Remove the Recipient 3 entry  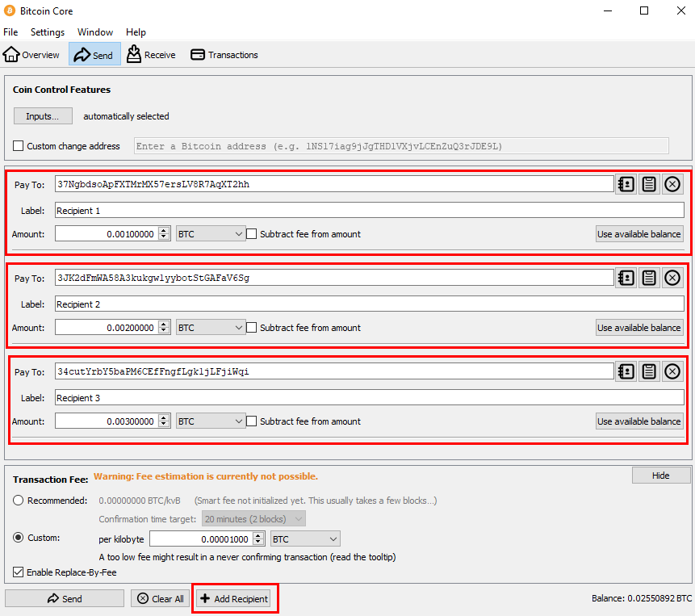tap(672, 371)
